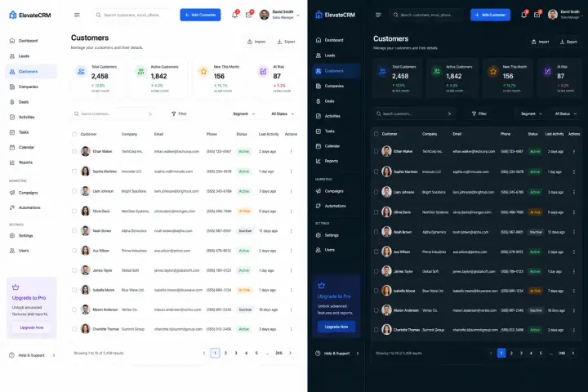Click Calendar in the dark theme sidebar

click(336, 146)
